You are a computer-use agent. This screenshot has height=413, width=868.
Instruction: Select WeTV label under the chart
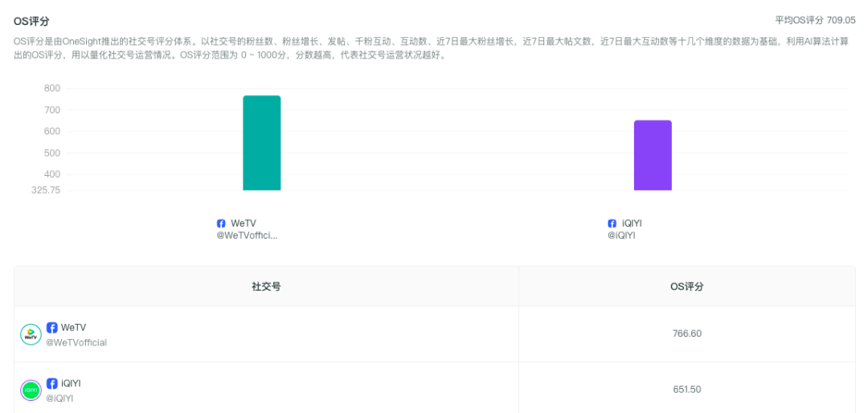pos(244,223)
